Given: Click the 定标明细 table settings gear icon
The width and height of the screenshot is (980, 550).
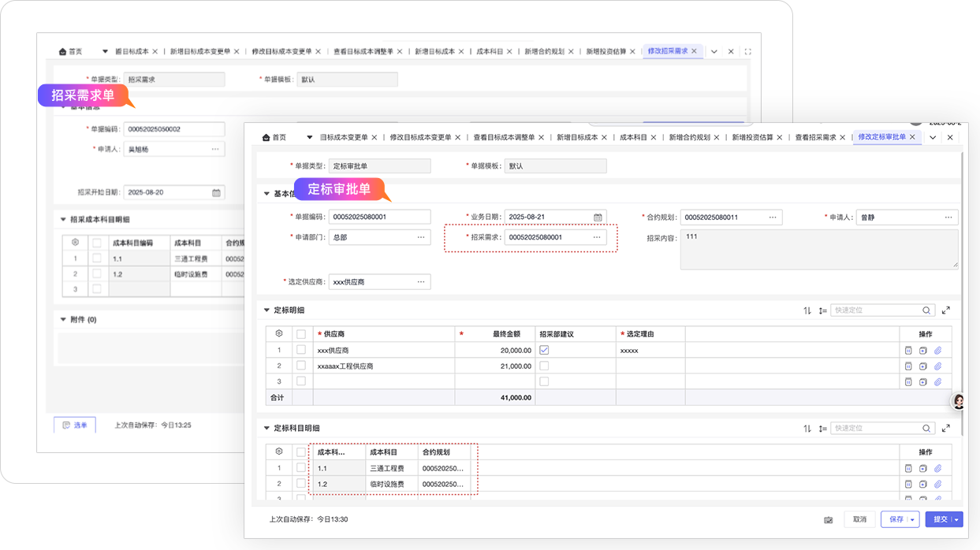Looking at the screenshot, I should click(x=278, y=334).
